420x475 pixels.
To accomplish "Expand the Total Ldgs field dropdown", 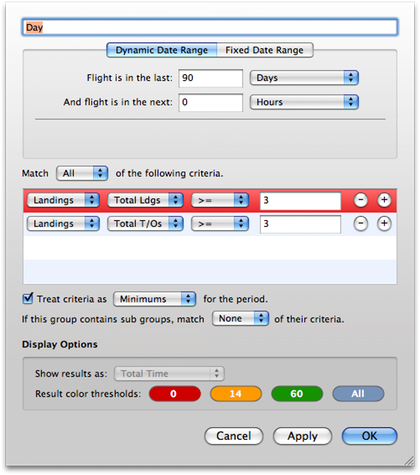I will [145, 200].
